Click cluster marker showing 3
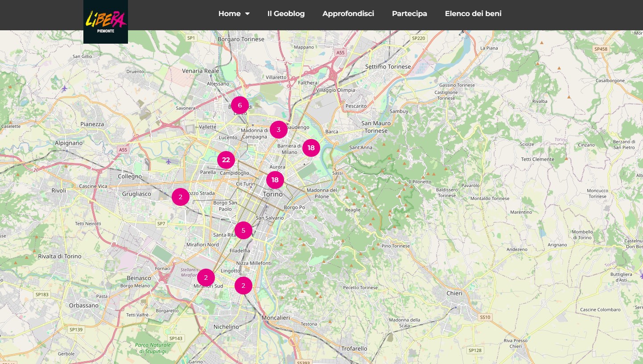 pyautogui.click(x=279, y=130)
